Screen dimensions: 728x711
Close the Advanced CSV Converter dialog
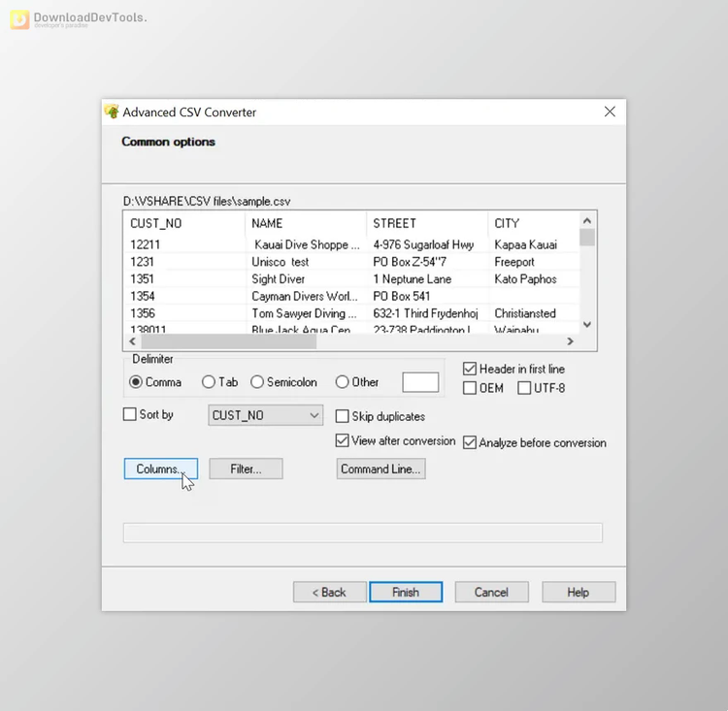610,112
